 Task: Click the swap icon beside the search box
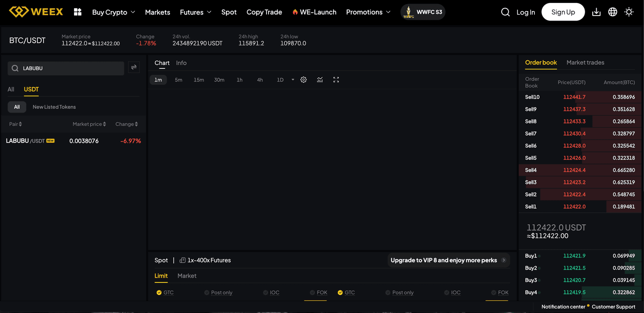pos(134,67)
